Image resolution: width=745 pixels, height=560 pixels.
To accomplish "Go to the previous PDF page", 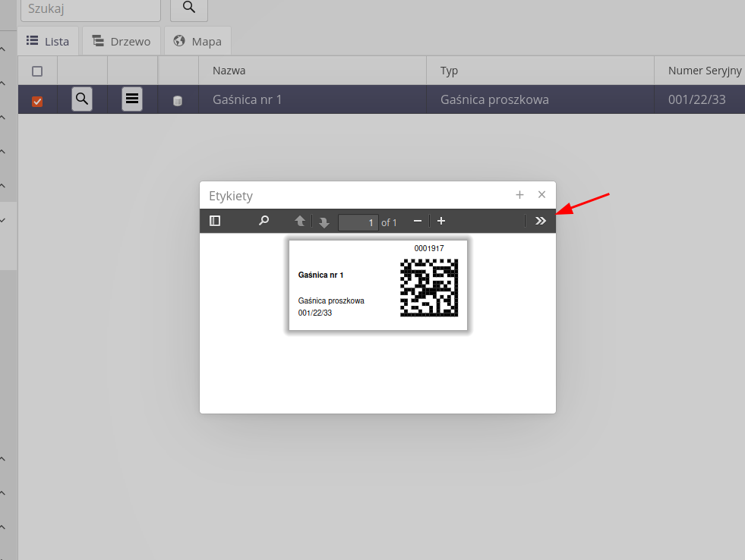I will click(x=300, y=221).
